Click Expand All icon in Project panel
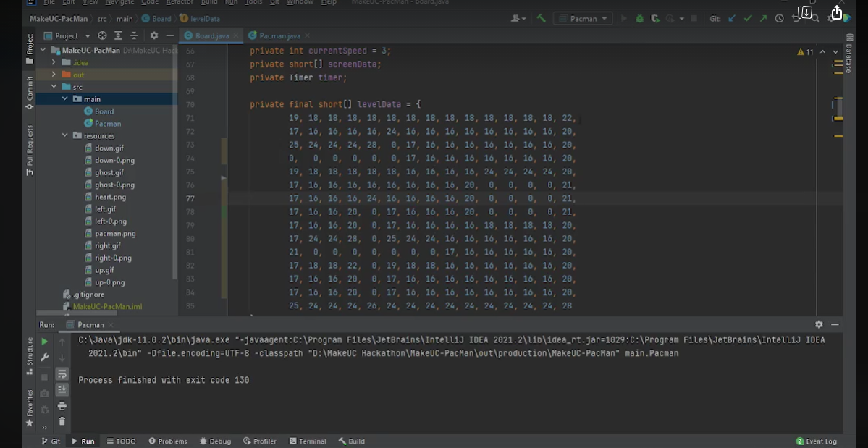868x448 pixels. click(x=118, y=35)
